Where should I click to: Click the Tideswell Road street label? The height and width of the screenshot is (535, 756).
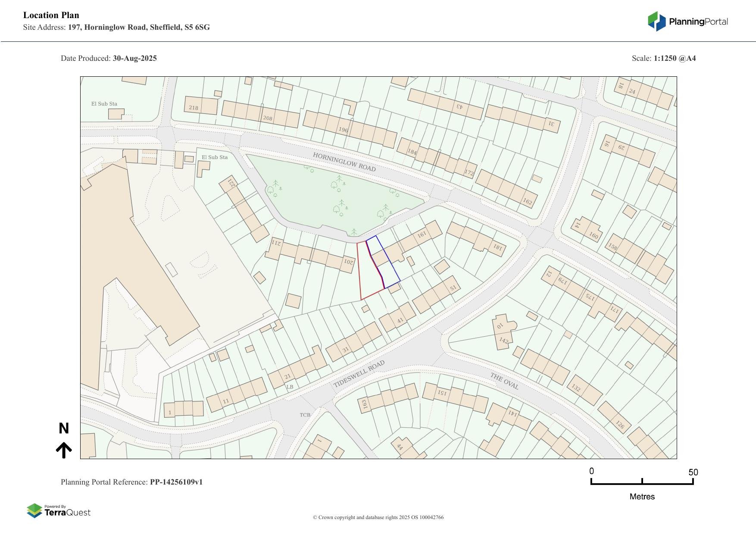[359, 374]
